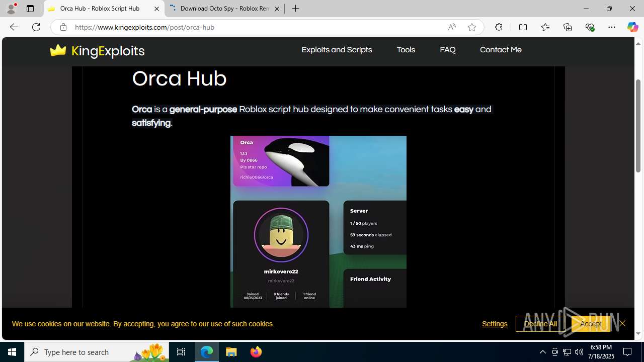Screen dimensions: 644x362
Task: Open the tab actions menu icon
Action: (30, 9)
